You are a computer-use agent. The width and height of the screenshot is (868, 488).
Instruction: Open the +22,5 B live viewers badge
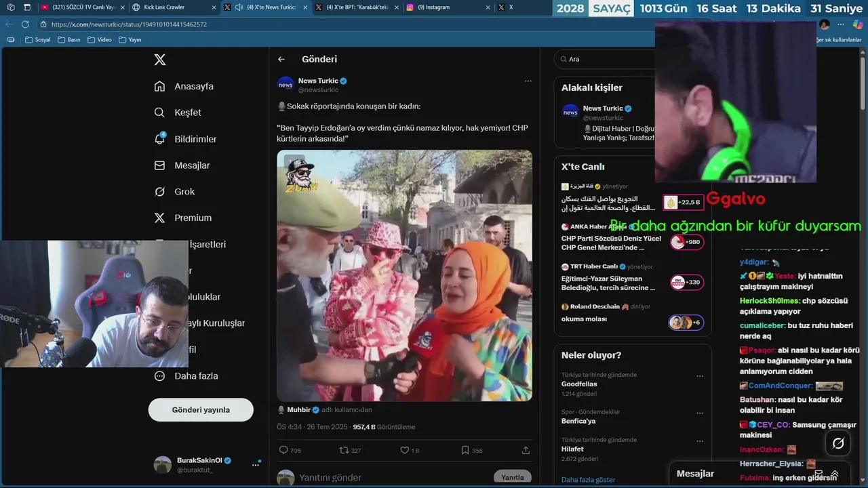pos(684,202)
